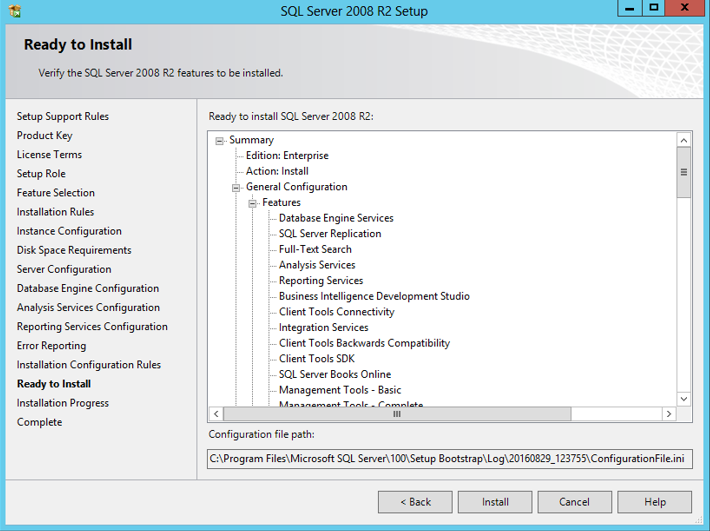The height and width of the screenshot is (531, 710).
Task: Select the Database Engine Configuration step
Action: tap(88, 288)
